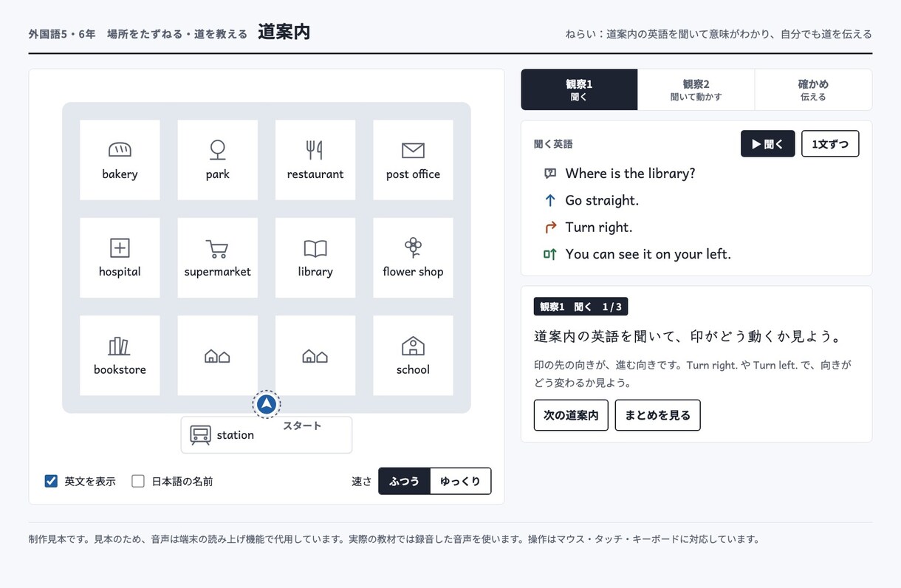The image size is (901, 588).
Task: Click the 1文ずつ button
Action: [x=830, y=144]
